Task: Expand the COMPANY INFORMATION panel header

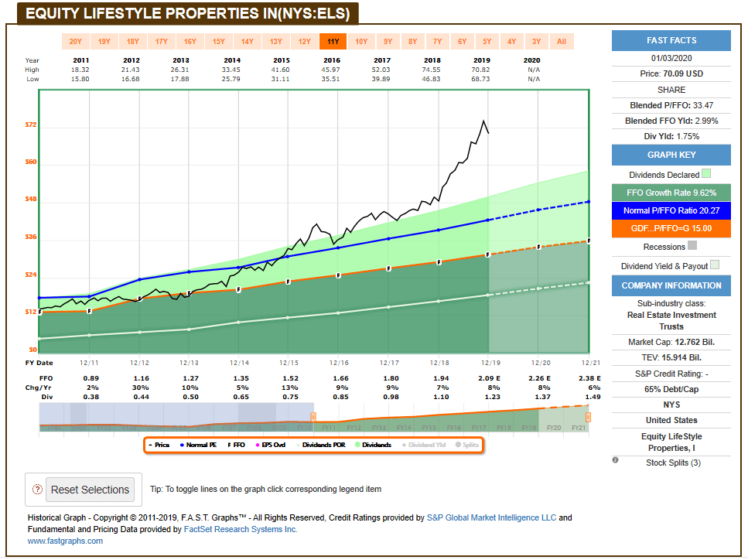Action: (671, 285)
